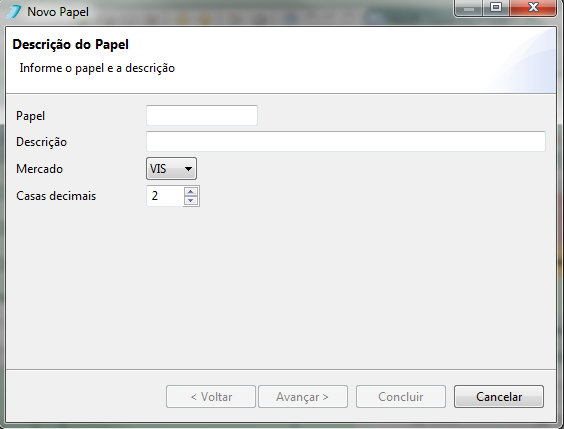Go back with the Voltar button

pos(211,397)
